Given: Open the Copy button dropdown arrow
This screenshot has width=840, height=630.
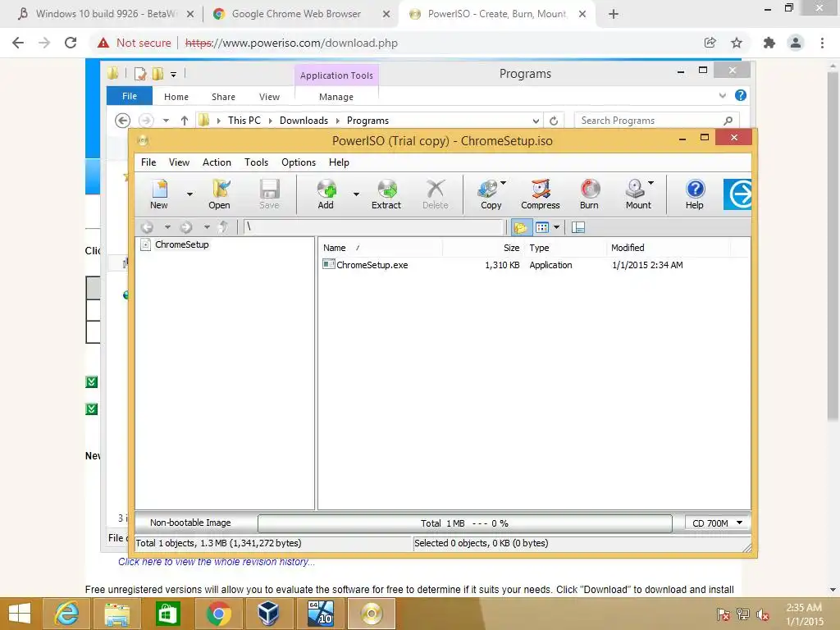Looking at the screenshot, I should pos(504,183).
